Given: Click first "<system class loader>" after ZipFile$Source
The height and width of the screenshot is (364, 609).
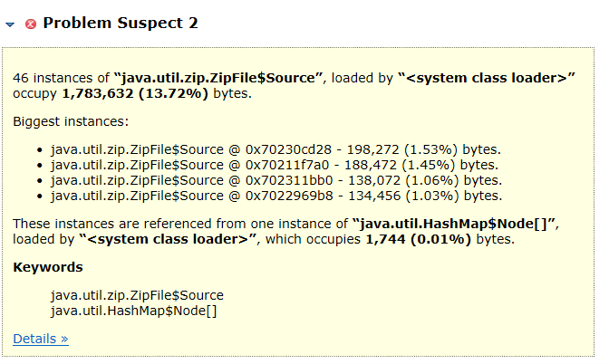Looking at the screenshot, I should [x=488, y=78].
